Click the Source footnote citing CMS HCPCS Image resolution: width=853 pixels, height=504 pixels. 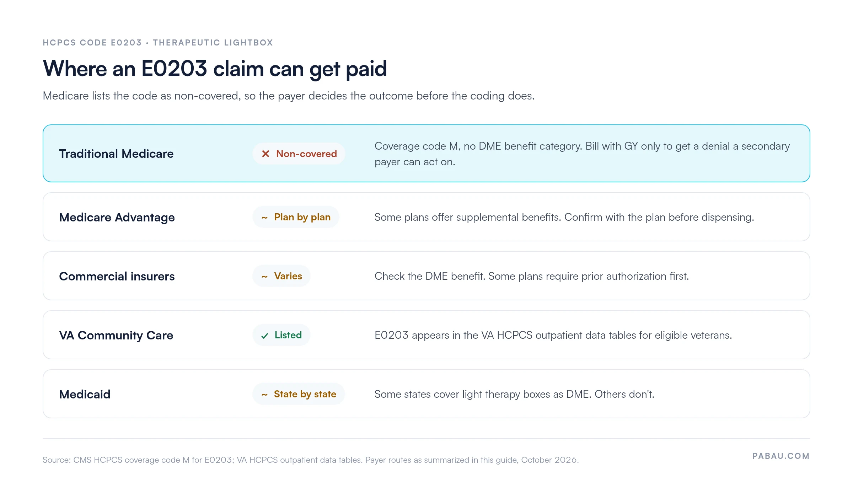(x=311, y=460)
